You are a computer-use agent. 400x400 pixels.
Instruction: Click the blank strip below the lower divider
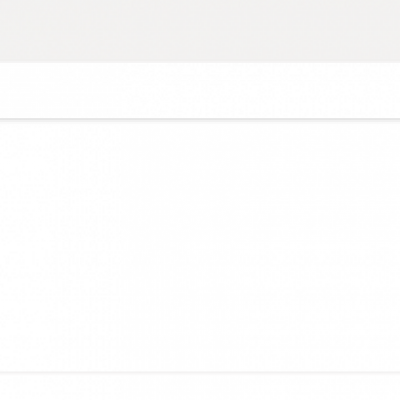pyautogui.click(x=200, y=387)
